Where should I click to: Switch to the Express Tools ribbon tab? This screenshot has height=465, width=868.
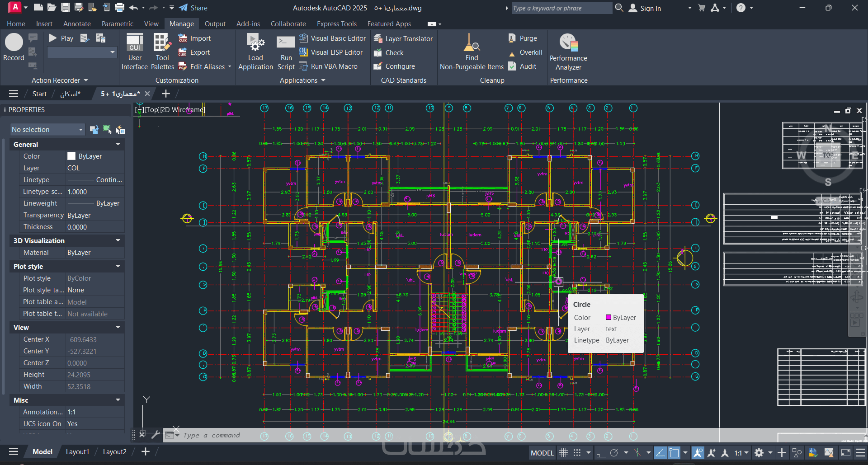pos(336,24)
